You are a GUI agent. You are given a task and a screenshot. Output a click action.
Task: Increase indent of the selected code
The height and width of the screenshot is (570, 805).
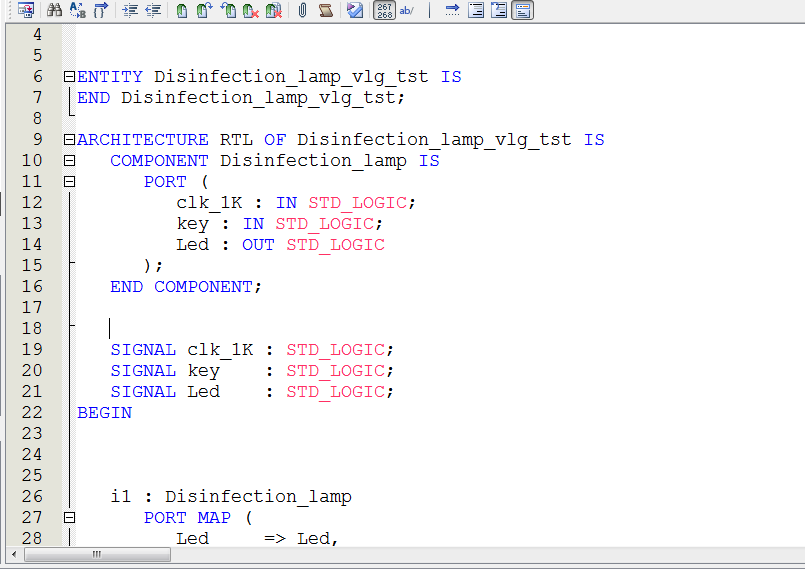pyautogui.click(x=130, y=10)
